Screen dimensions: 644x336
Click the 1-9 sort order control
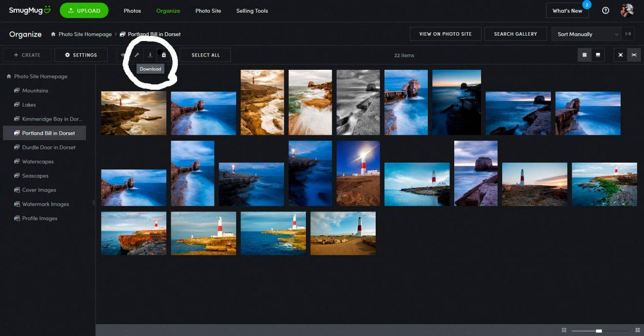(628, 34)
